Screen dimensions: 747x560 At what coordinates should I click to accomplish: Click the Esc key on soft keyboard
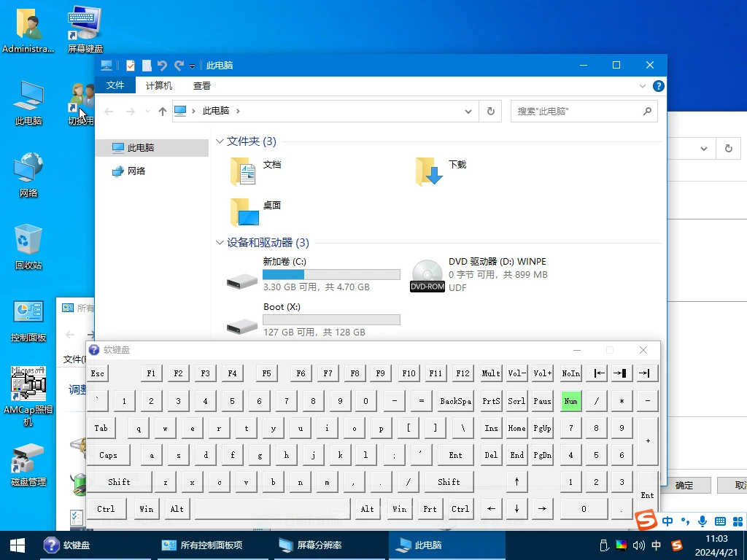[x=98, y=373]
